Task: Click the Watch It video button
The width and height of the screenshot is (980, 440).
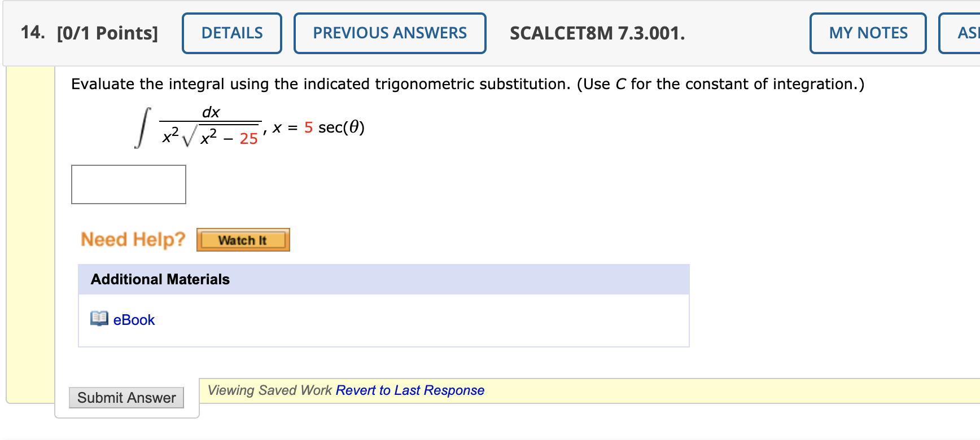Action: point(243,239)
